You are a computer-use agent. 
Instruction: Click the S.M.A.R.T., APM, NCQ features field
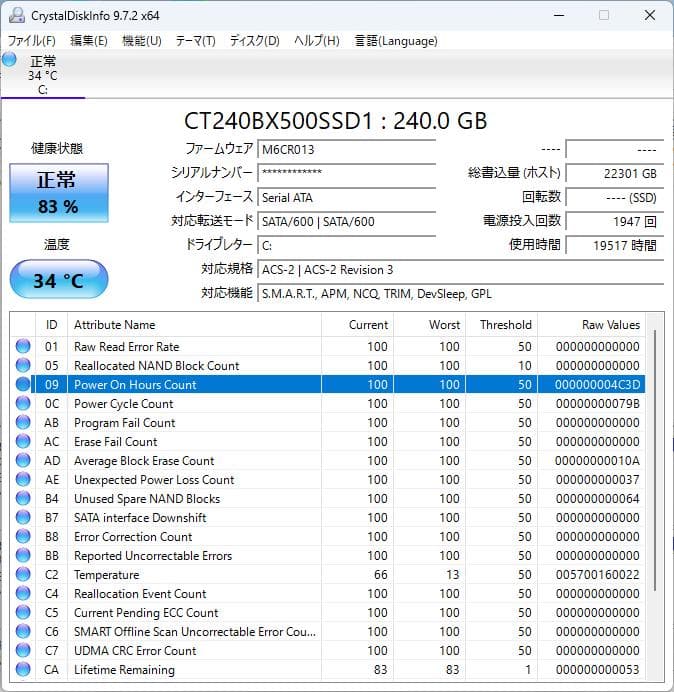point(460,293)
